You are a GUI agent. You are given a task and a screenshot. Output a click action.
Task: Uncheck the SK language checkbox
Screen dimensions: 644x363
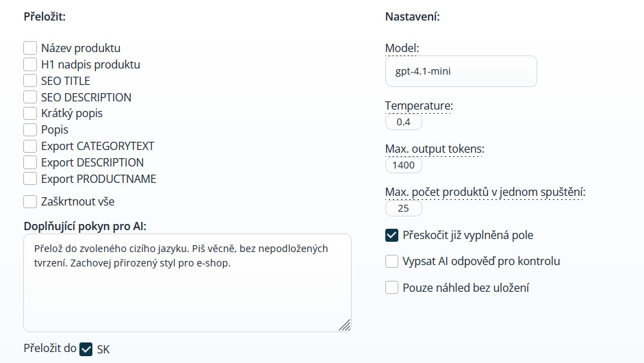(x=86, y=349)
